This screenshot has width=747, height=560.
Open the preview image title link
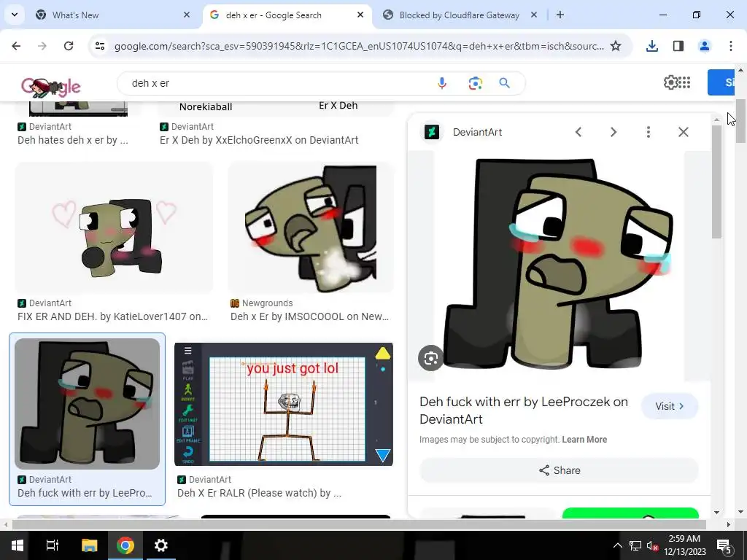click(524, 410)
